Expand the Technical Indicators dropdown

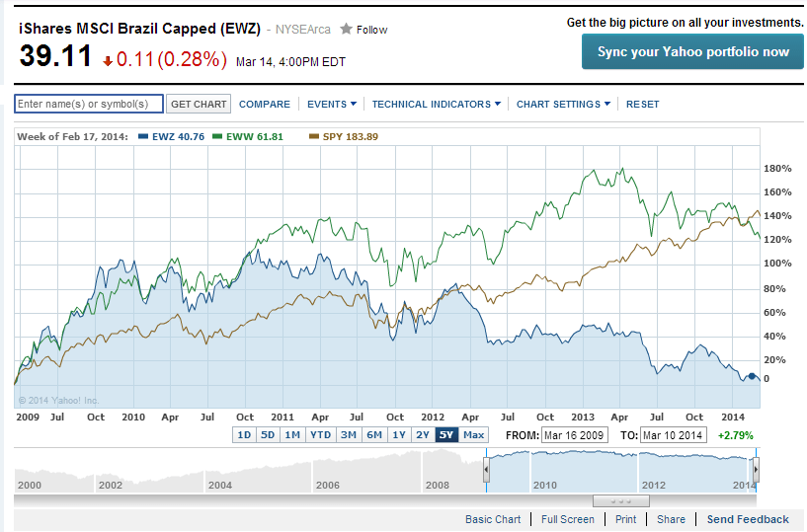436,104
